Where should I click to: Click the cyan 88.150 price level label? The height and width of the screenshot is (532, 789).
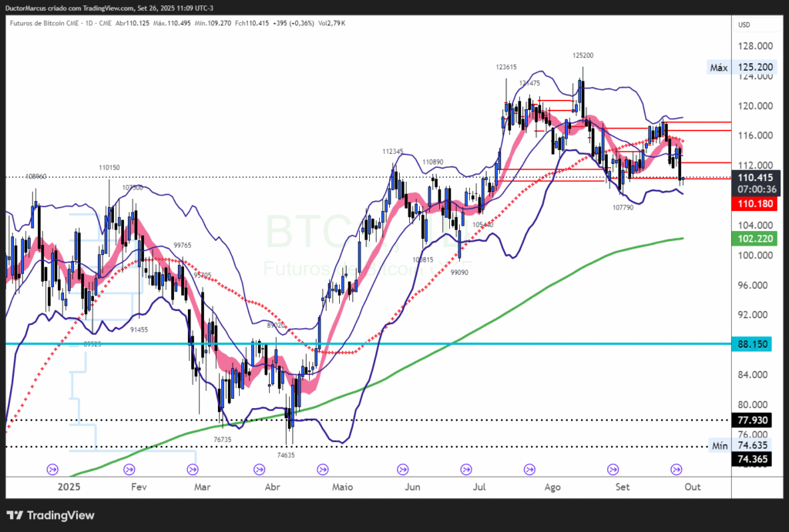click(755, 344)
